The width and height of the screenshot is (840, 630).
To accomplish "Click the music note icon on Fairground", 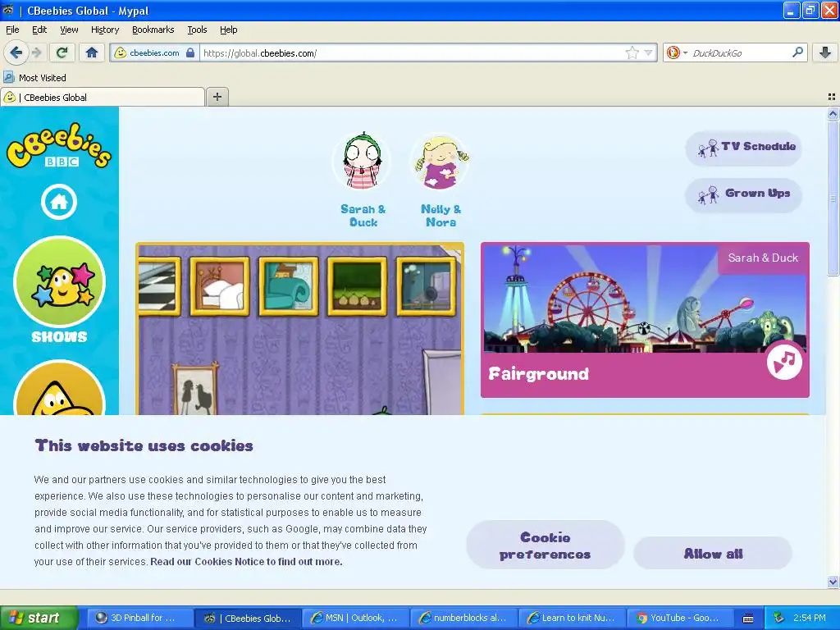I will 784,361.
